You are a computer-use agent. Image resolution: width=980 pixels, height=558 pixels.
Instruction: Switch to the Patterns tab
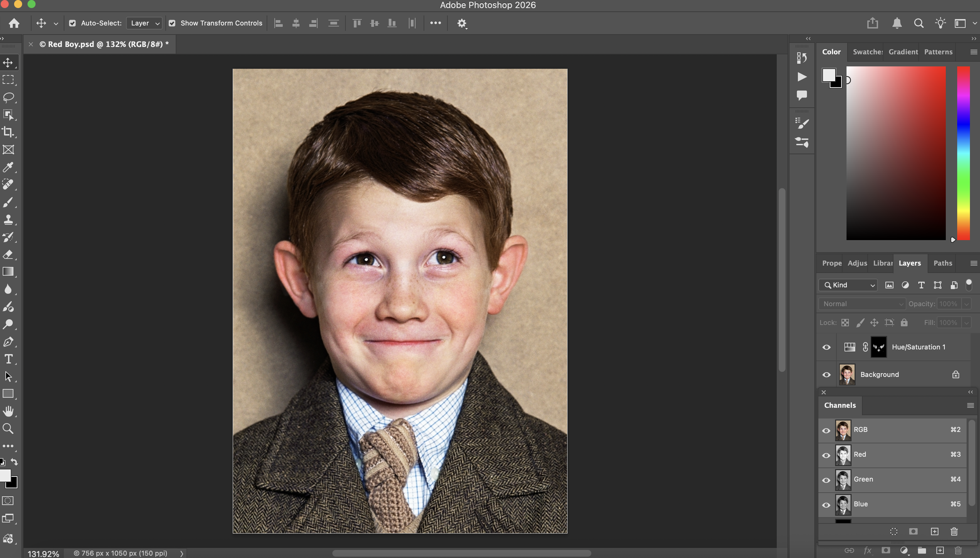(938, 52)
